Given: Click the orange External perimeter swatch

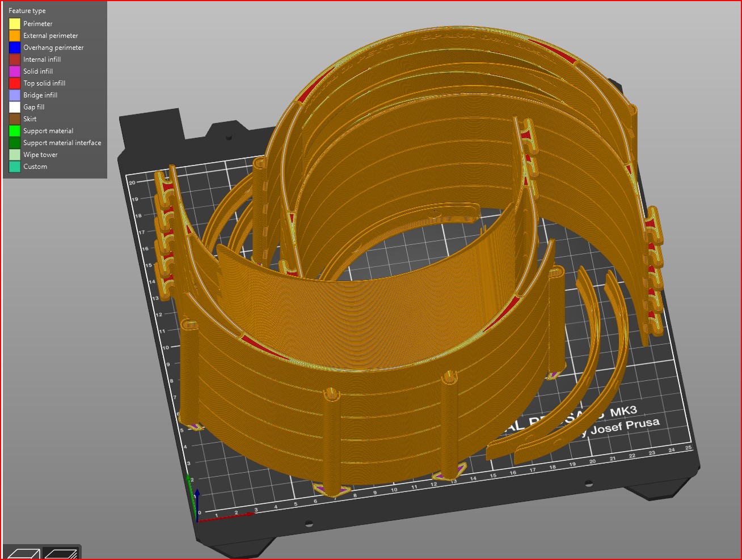Looking at the screenshot, I should coord(15,36).
